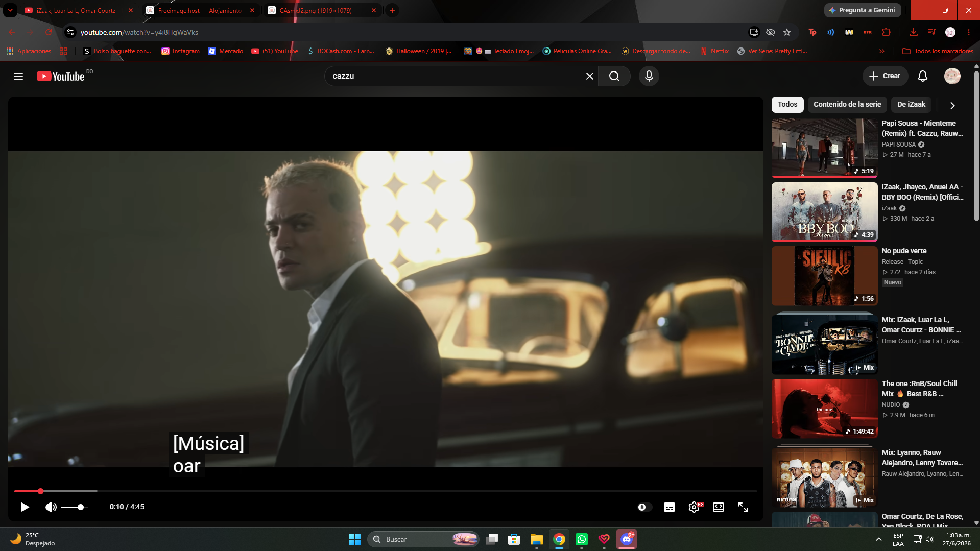
Task: Open the Netflix bookmark
Action: (714, 51)
